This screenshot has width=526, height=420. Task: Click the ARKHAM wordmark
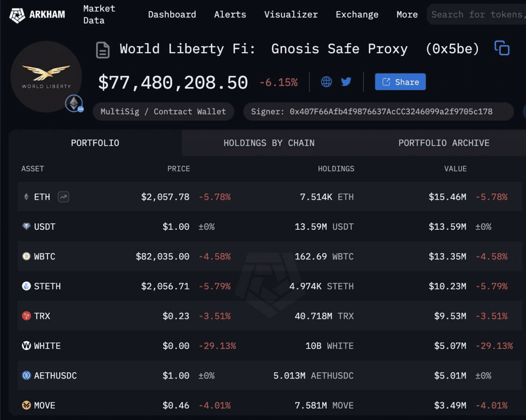point(47,15)
